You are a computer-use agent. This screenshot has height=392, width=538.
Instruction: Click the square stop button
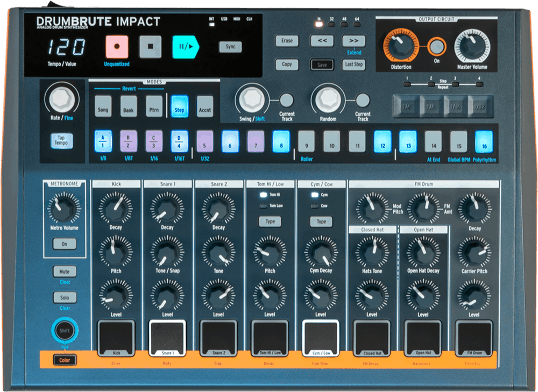click(150, 47)
